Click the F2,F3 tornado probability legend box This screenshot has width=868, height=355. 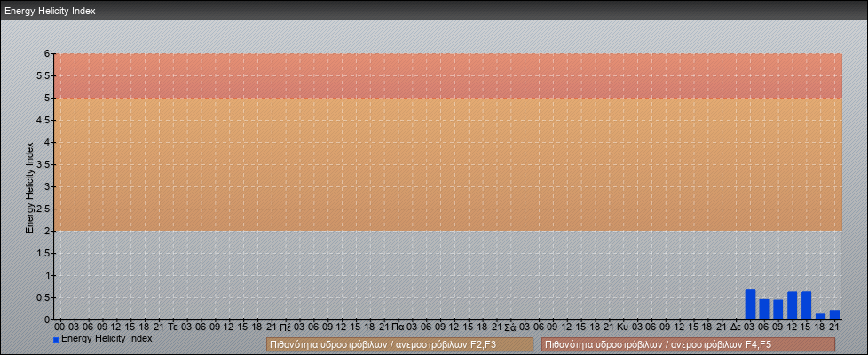click(x=399, y=344)
